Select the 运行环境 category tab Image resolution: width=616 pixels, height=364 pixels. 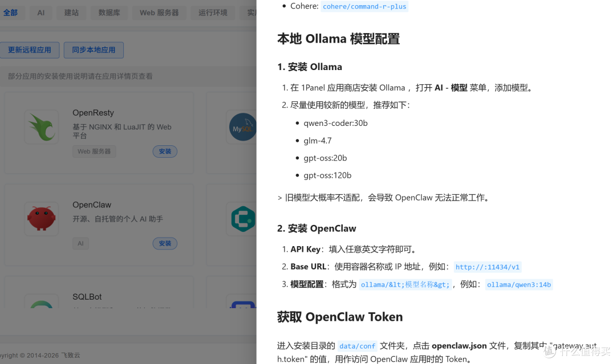point(213,13)
